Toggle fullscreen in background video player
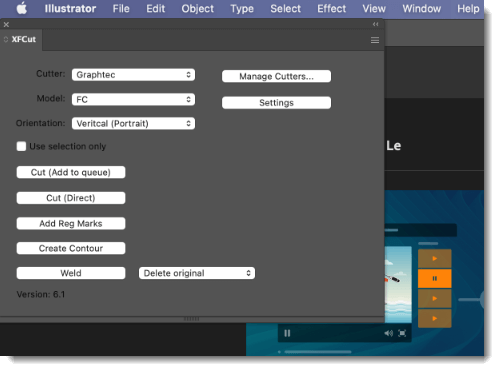The image size is (499, 371). [402, 333]
